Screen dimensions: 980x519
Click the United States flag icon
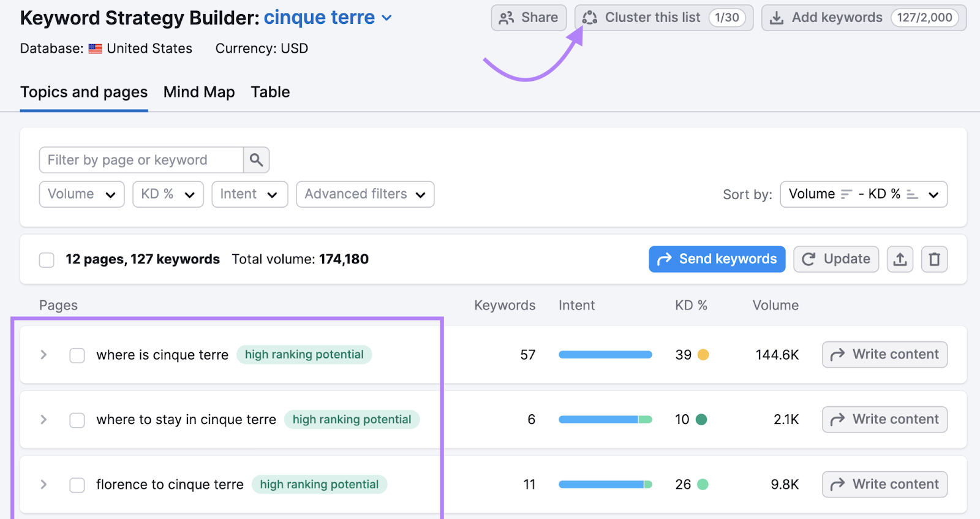[95, 49]
